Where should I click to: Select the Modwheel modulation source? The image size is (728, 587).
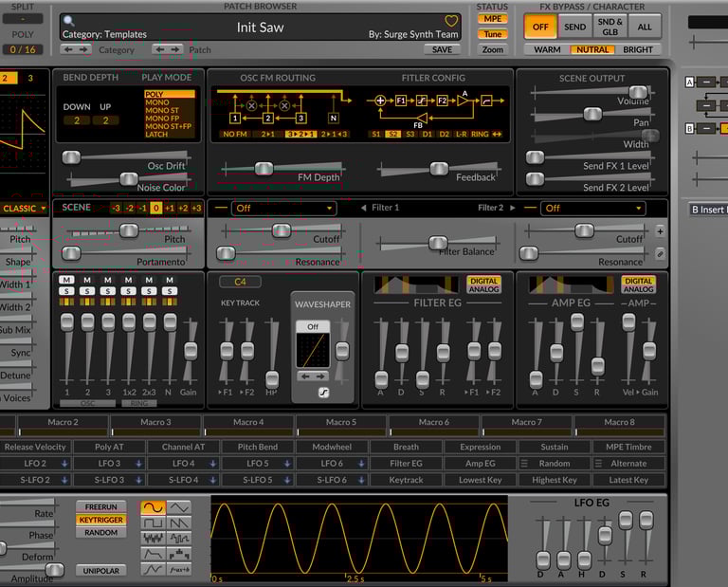pos(332,447)
